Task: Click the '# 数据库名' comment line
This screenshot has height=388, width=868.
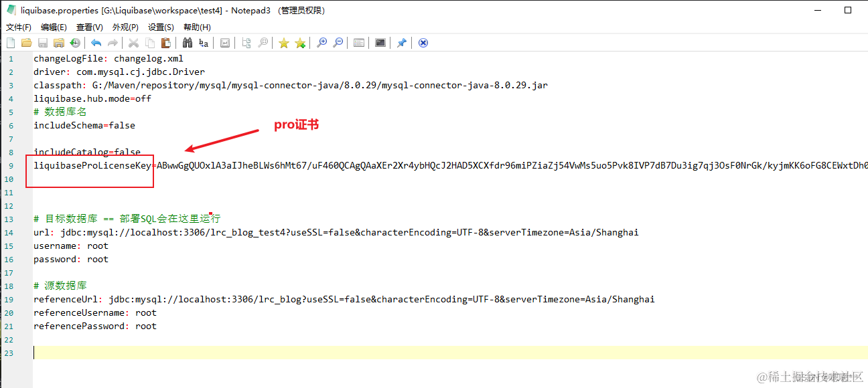Action: tap(60, 112)
